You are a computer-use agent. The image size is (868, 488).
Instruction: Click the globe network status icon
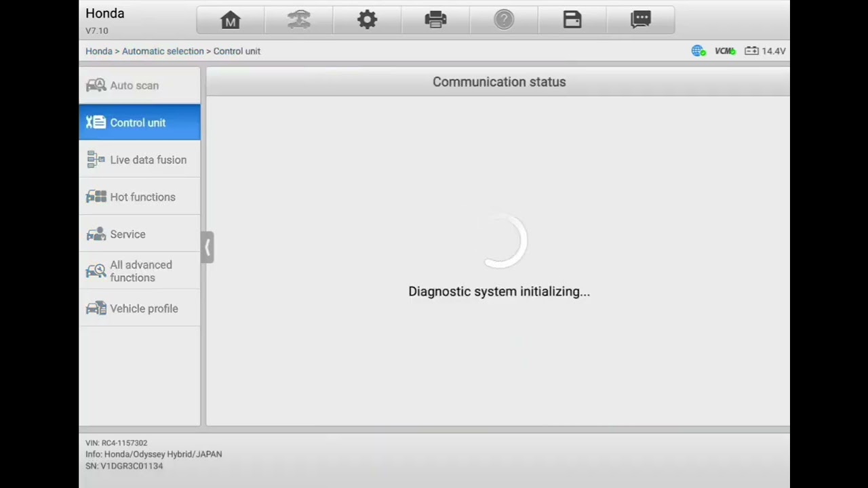[x=698, y=51]
